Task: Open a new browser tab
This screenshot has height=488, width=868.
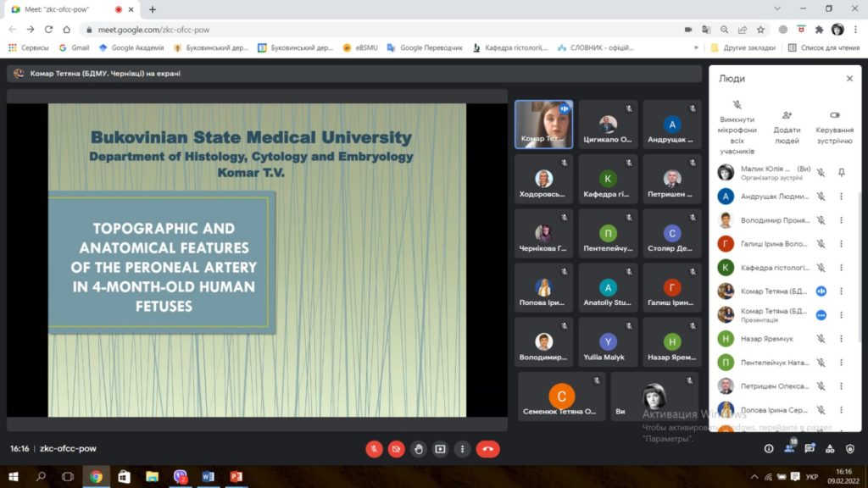Action: tap(153, 9)
